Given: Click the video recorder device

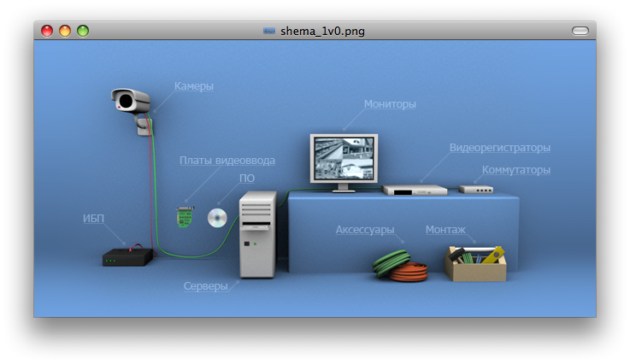Looking at the screenshot, I should pyautogui.click(x=415, y=190).
